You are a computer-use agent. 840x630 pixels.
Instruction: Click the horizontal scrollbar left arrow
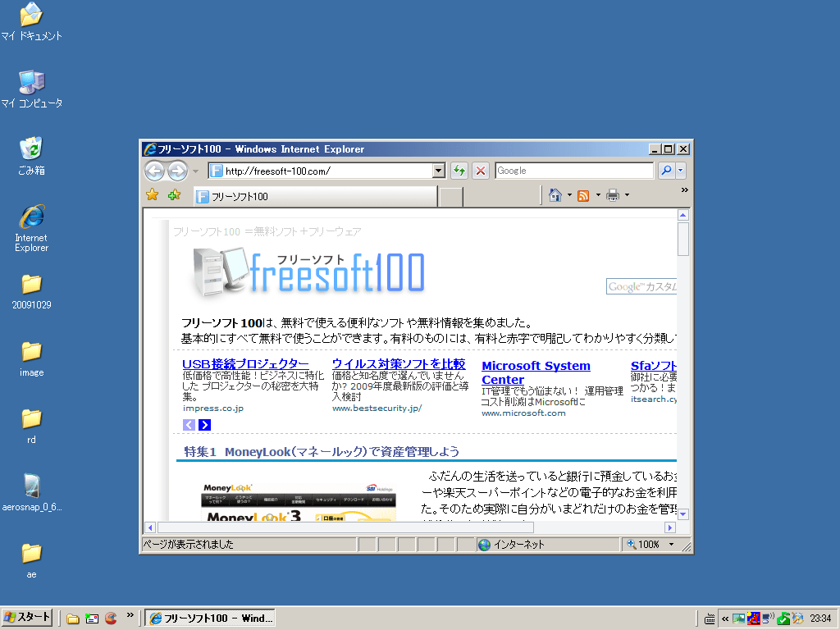click(x=150, y=527)
